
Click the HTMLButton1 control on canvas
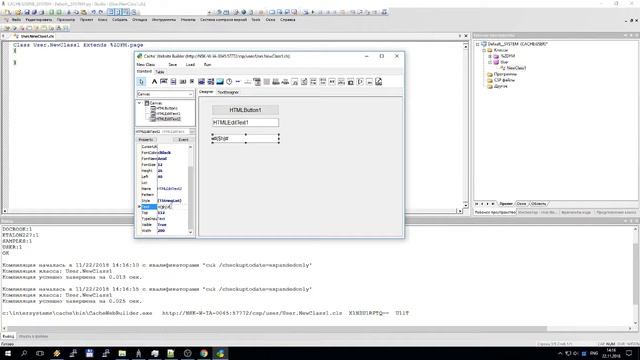[x=245, y=110]
